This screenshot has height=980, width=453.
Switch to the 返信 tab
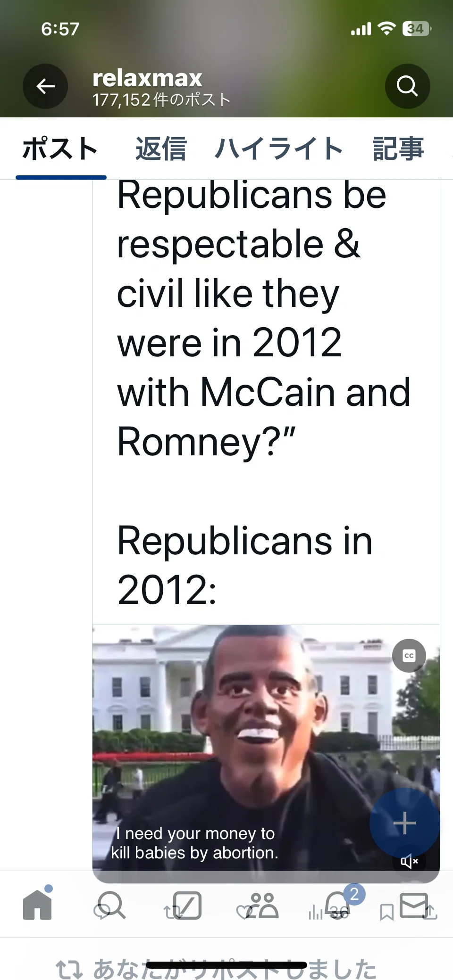tap(161, 149)
